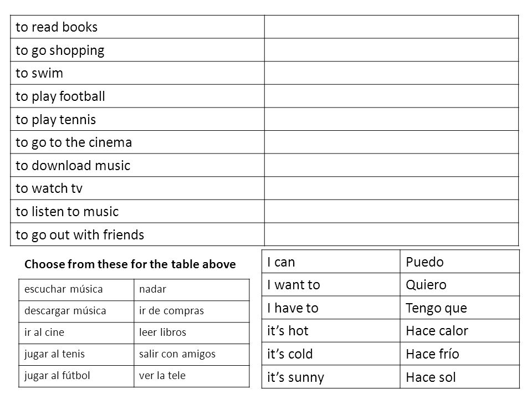Screen dimensions: 532x399
Task: Select the empty answer cell for 'to swim'
Action: click(392, 73)
